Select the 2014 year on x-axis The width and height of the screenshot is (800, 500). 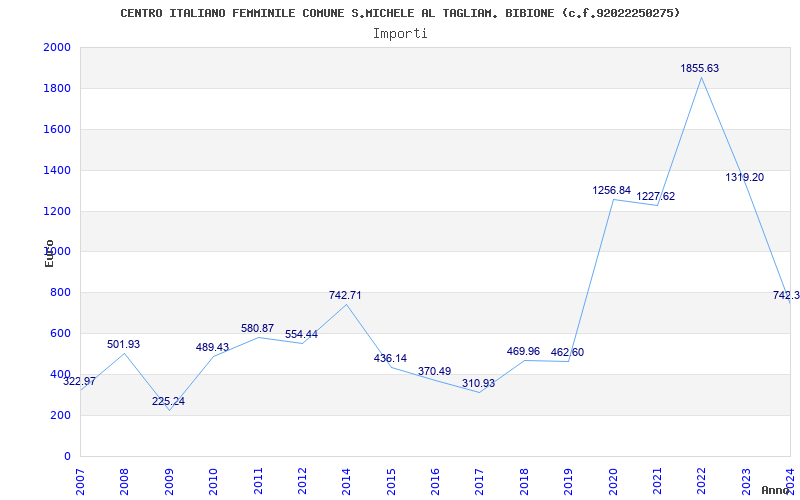click(346, 479)
